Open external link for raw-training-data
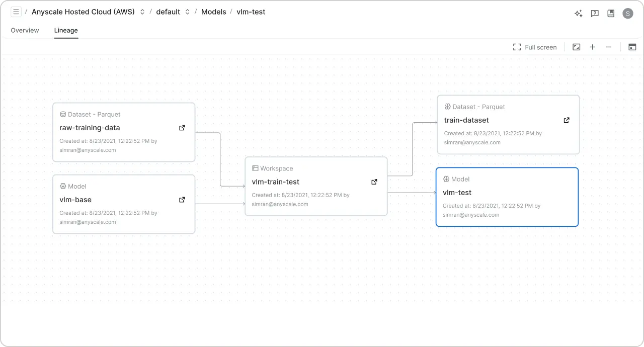 (182, 128)
